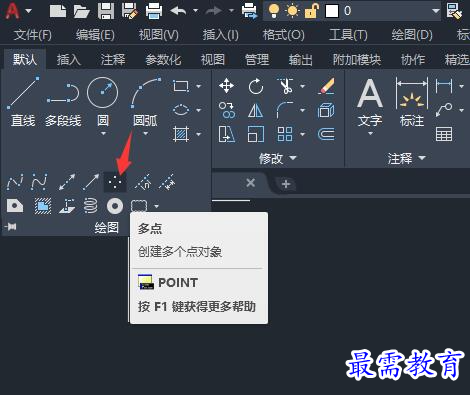The width and height of the screenshot is (470, 396).
Task: Select the Region tool
Action: tap(15, 206)
